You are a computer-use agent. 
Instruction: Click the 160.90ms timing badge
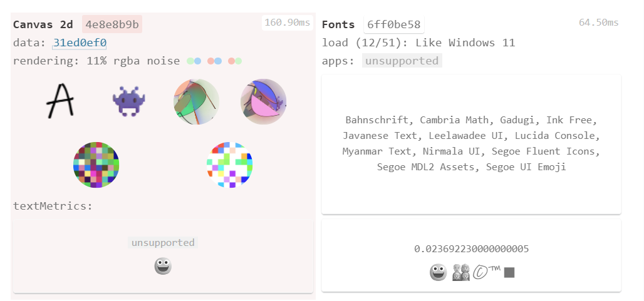pos(287,23)
